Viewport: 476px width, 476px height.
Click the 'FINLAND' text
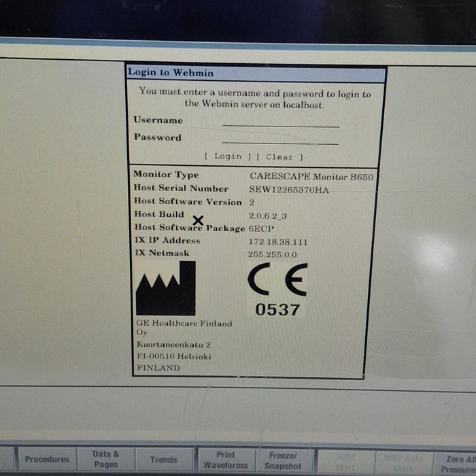coord(158,368)
